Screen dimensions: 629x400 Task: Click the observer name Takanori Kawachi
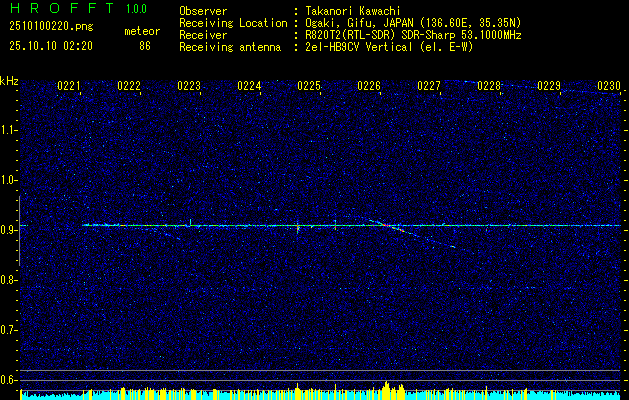351,11
